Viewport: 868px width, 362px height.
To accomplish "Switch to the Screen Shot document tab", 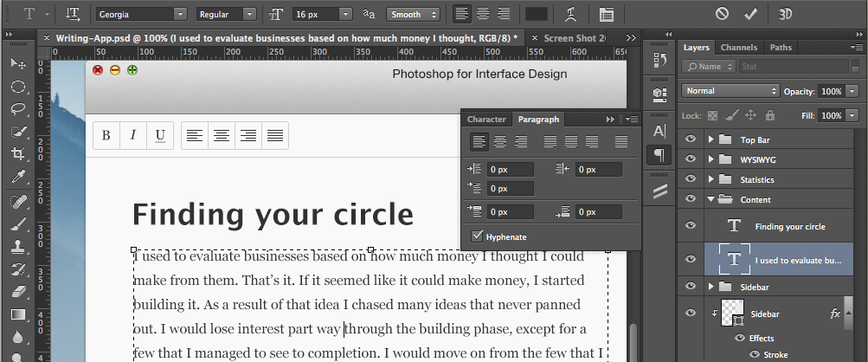I will (x=574, y=38).
